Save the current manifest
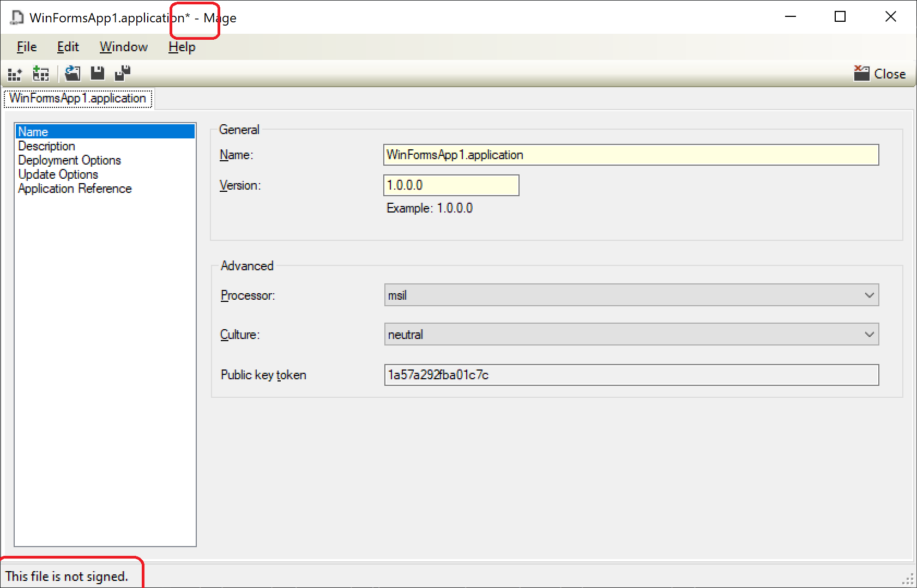The height and width of the screenshot is (588, 917). tap(97, 73)
